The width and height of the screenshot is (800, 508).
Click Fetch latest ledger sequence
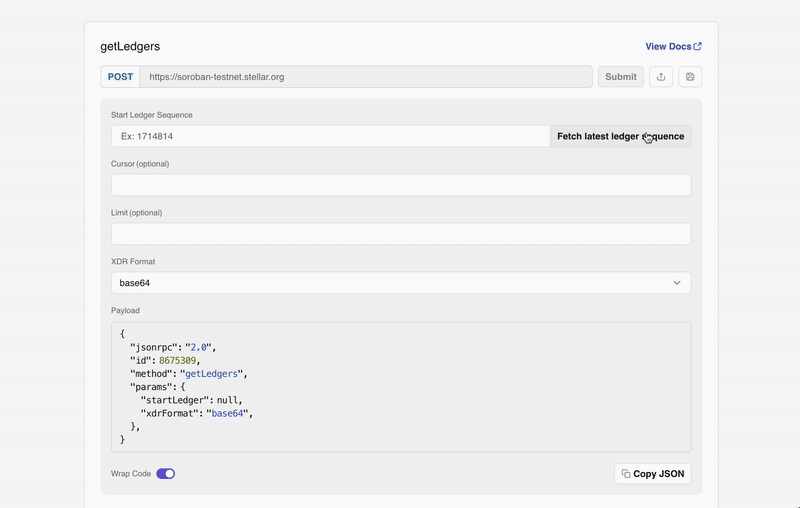point(620,136)
